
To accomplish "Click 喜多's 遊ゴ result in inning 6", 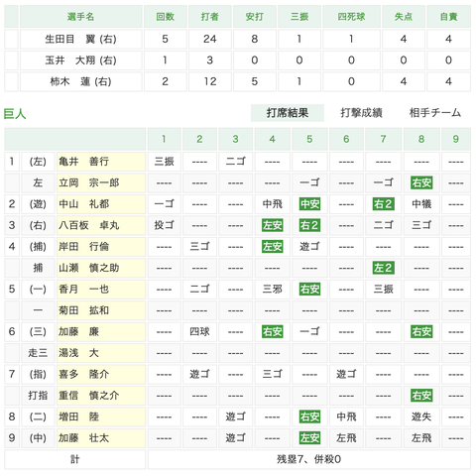I will pyautogui.click(x=346, y=374).
